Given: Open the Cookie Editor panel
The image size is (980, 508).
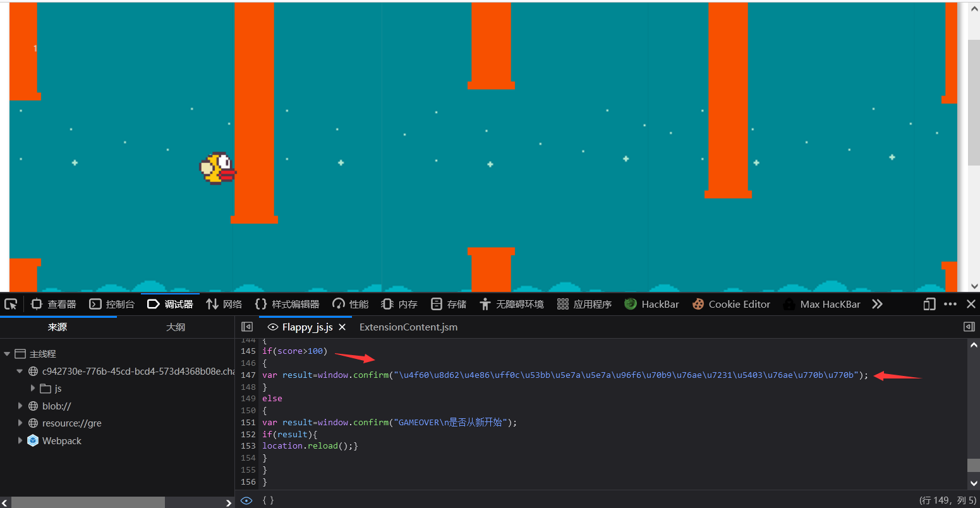Looking at the screenshot, I should tap(732, 304).
